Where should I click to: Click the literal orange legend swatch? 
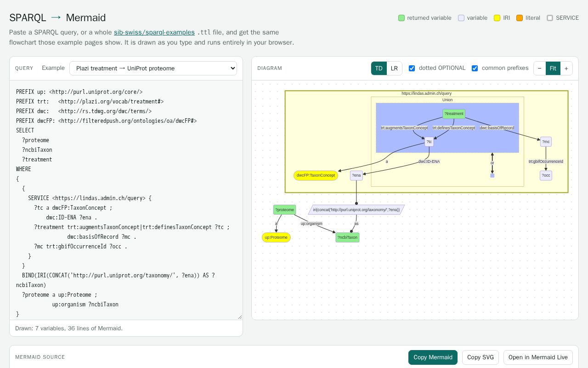coord(520,18)
